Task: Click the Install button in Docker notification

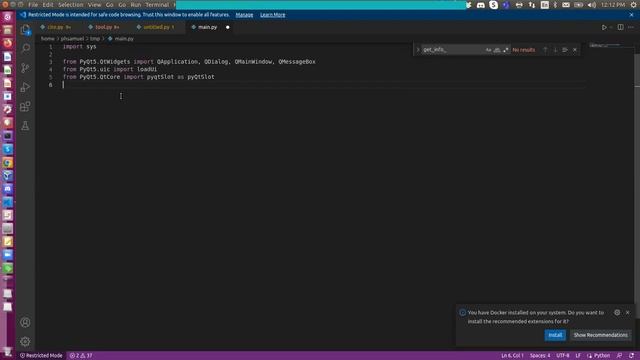Action: coord(555,335)
